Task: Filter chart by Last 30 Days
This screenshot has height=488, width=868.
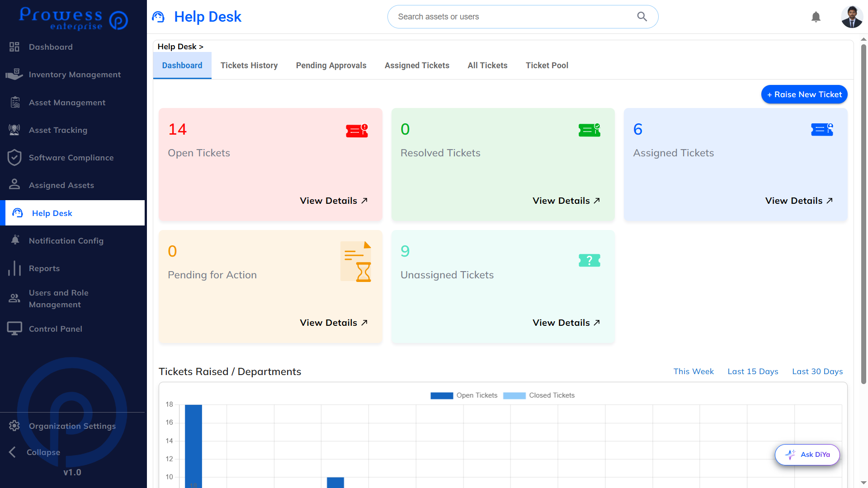Action: point(817,371)
